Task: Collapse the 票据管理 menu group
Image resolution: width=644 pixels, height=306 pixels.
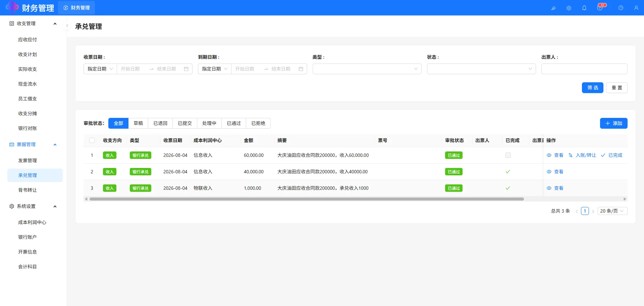Action: [x=55, y=144]
